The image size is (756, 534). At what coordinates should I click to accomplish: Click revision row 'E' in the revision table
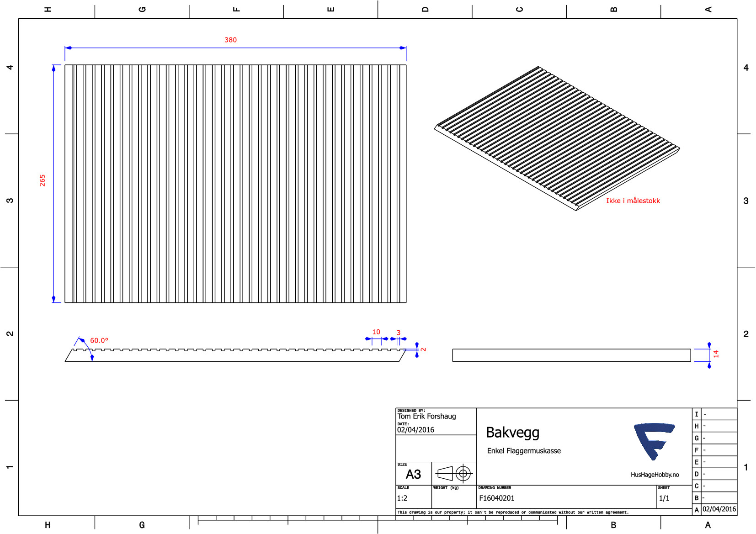coord(715,462)
